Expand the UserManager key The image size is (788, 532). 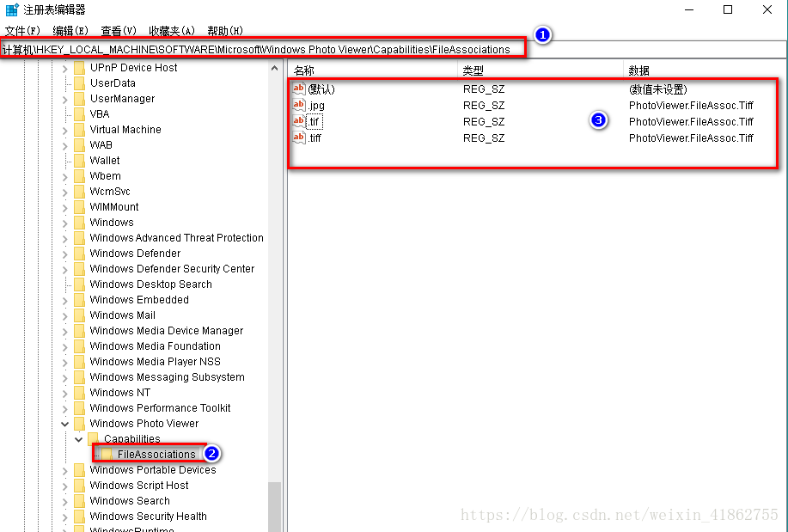64,100
